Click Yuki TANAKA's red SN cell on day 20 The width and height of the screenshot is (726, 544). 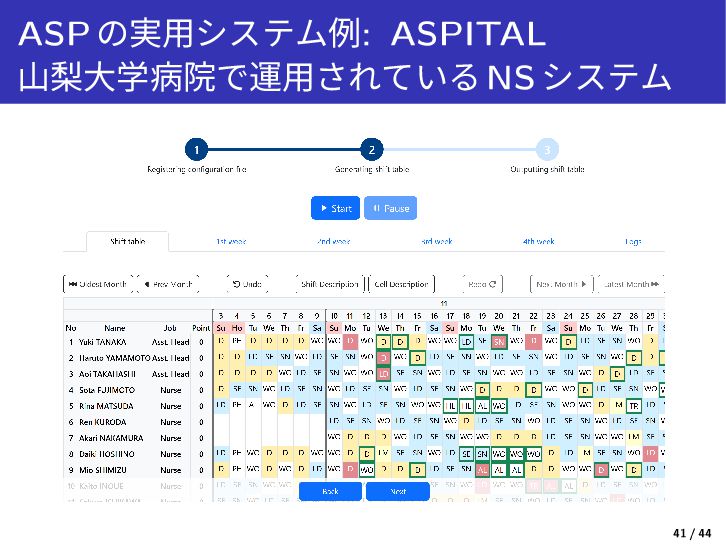coord(499,342)
